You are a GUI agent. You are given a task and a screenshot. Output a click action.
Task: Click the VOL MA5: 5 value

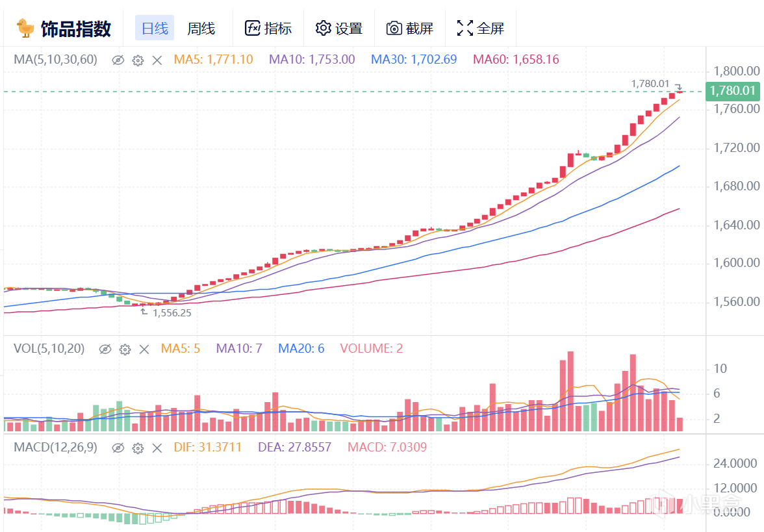click(x=181, y=348)
